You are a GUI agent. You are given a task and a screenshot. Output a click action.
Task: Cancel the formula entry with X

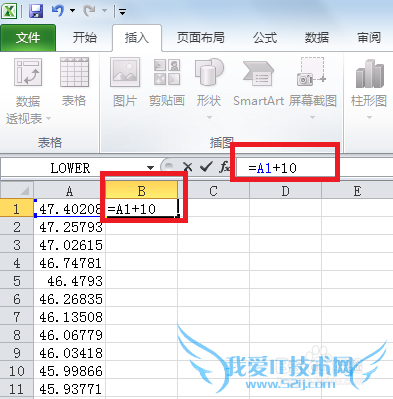pyautogui.click(x=188, y=167)
